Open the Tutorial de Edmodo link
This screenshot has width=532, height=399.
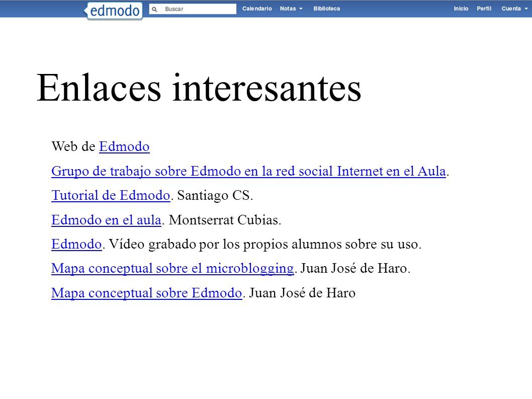111,195
